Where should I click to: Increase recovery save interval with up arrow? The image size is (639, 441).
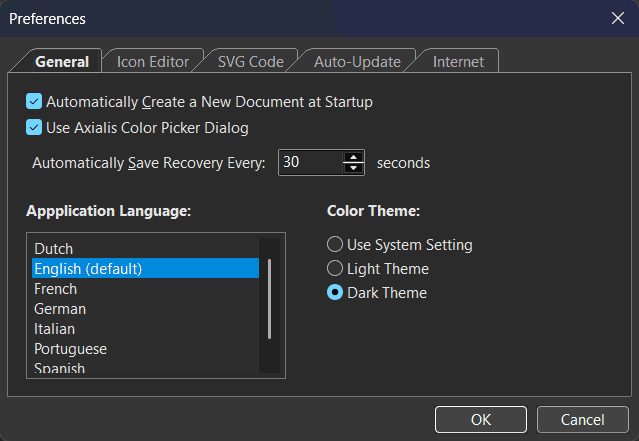(353, 156)
